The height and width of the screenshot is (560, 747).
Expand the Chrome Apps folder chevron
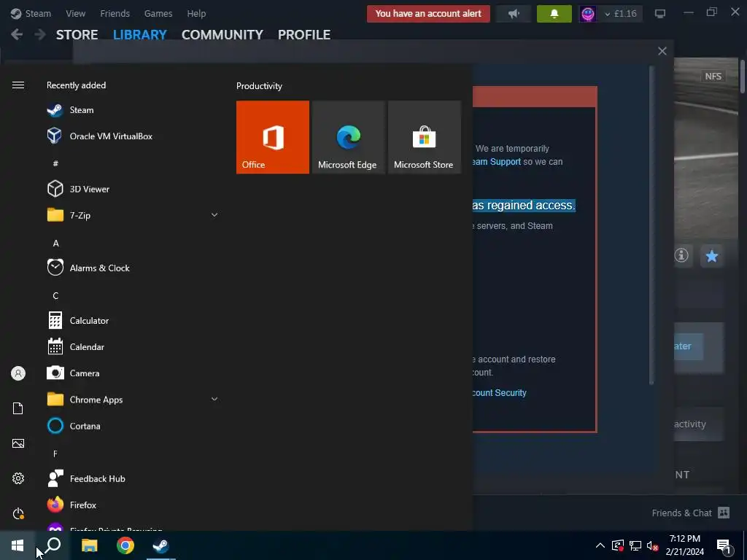pyautogui.click(x=214, y=399)
